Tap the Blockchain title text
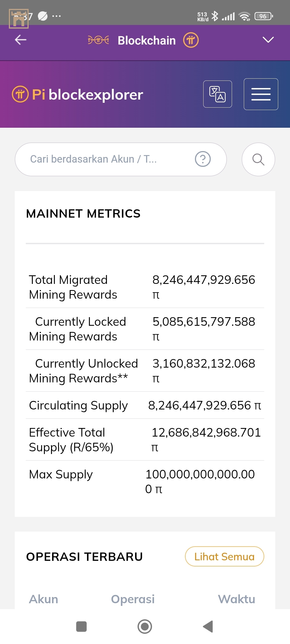This screenshot has height=644, width=290. (147, 41)
